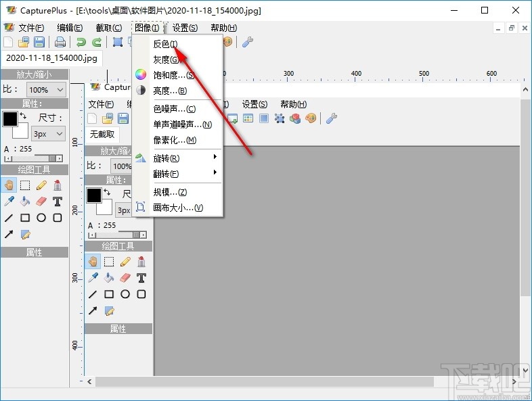Choose 亮度...(B) brightness item

pyautogui.click(x=177, y=91)
